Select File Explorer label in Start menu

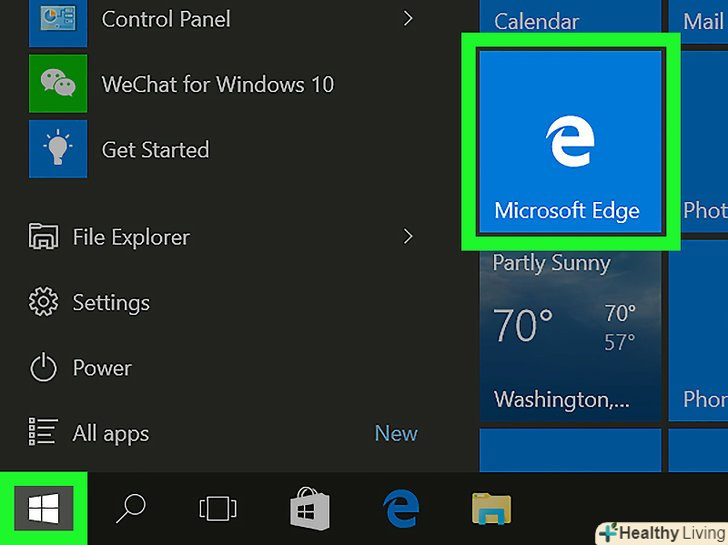click(131, 237)
